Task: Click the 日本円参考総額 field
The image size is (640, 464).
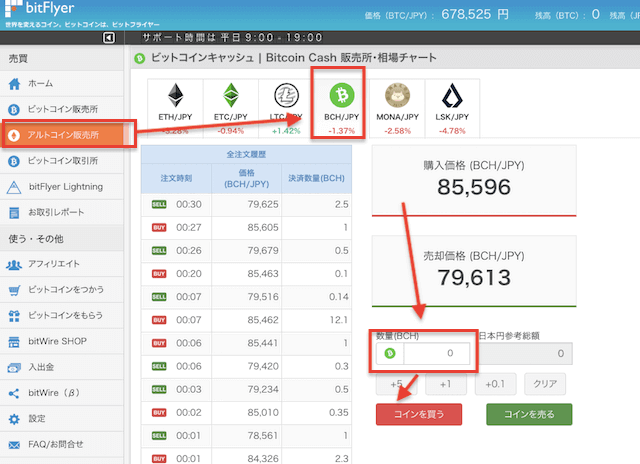Action: [x=526, y=353]
